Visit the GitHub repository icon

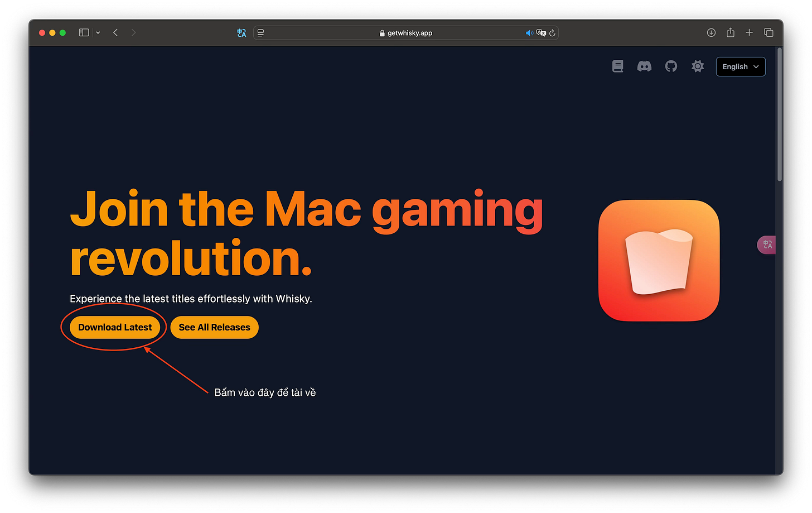[671, 66]
